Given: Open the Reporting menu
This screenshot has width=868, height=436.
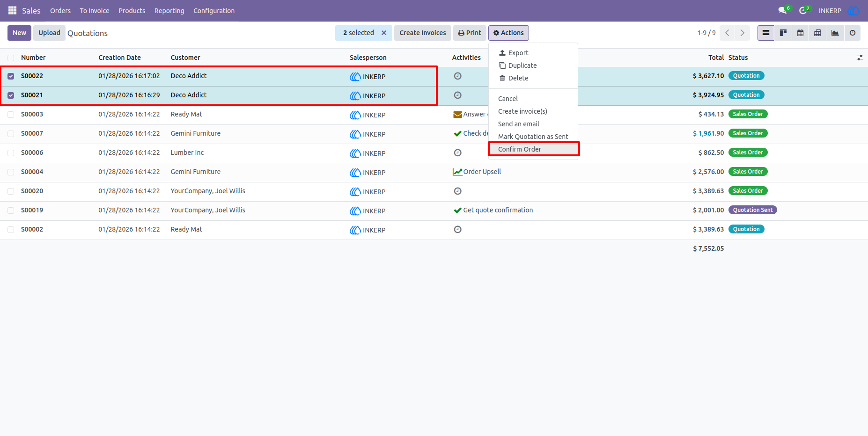Looking at the screenshot, I should 169,10.
